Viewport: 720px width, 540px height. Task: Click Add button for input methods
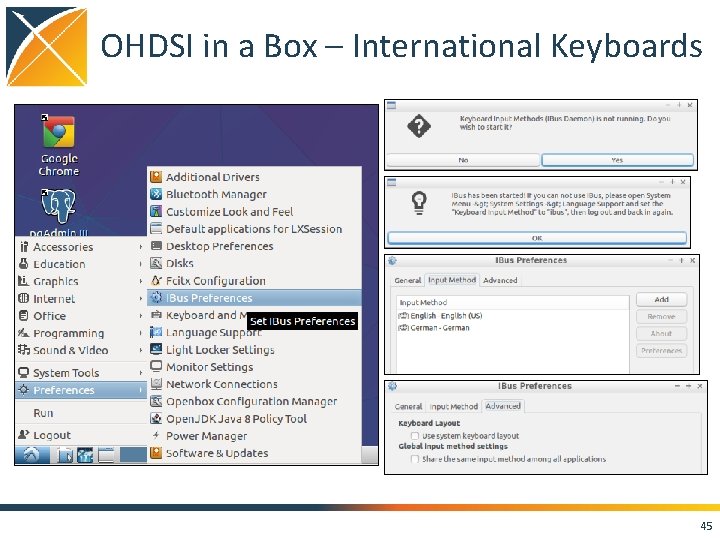pyautogui.click(x=661, y=299)
